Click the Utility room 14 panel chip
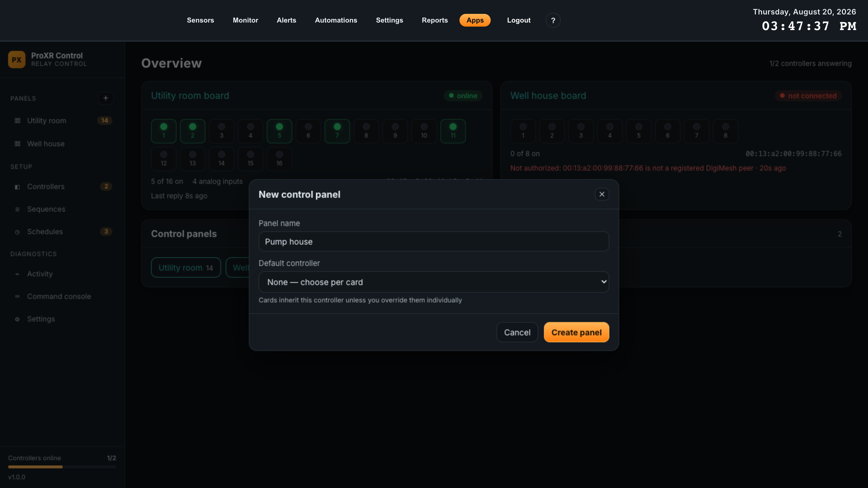The height and width of the screenshot is (488, 868). (x=186, y=268)
